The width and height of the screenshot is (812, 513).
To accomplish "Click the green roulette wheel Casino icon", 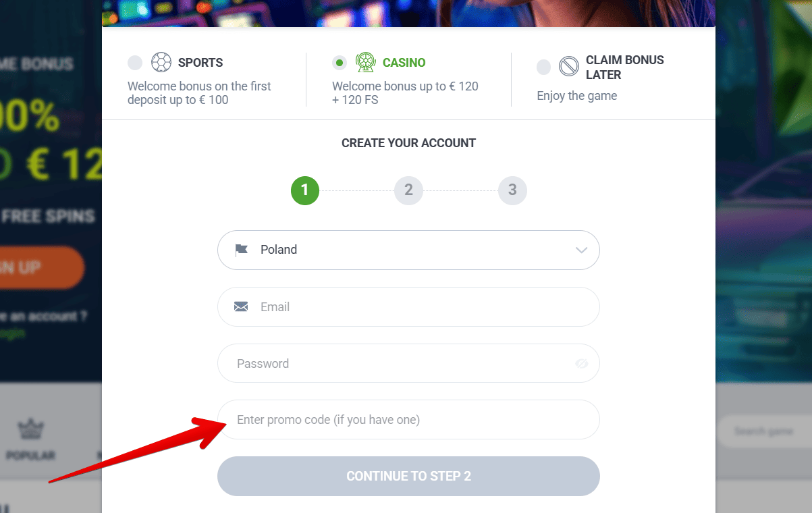I will pyautogui.click(x=366, y=62).
